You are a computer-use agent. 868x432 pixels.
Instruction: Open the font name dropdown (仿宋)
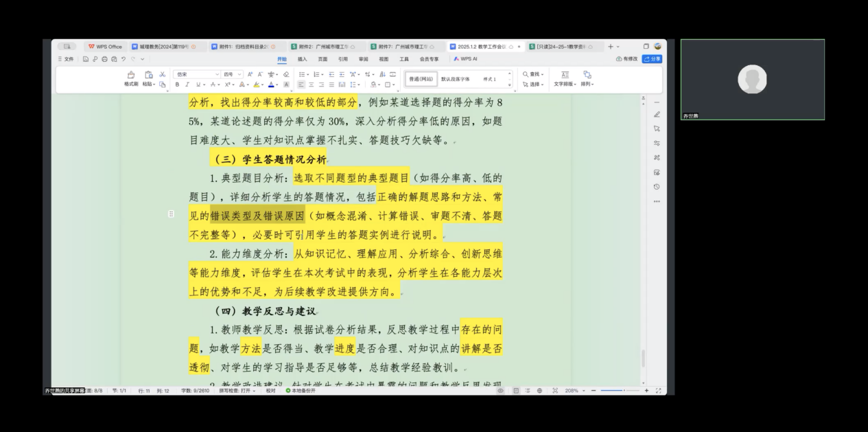(x=196, y=74)
